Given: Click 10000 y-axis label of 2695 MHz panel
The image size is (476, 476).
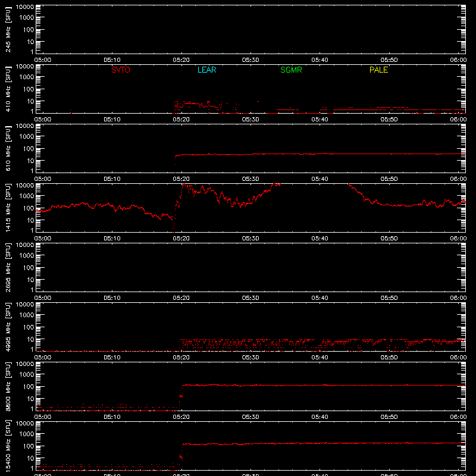Looking at the screenshot, I should [25, 245].
